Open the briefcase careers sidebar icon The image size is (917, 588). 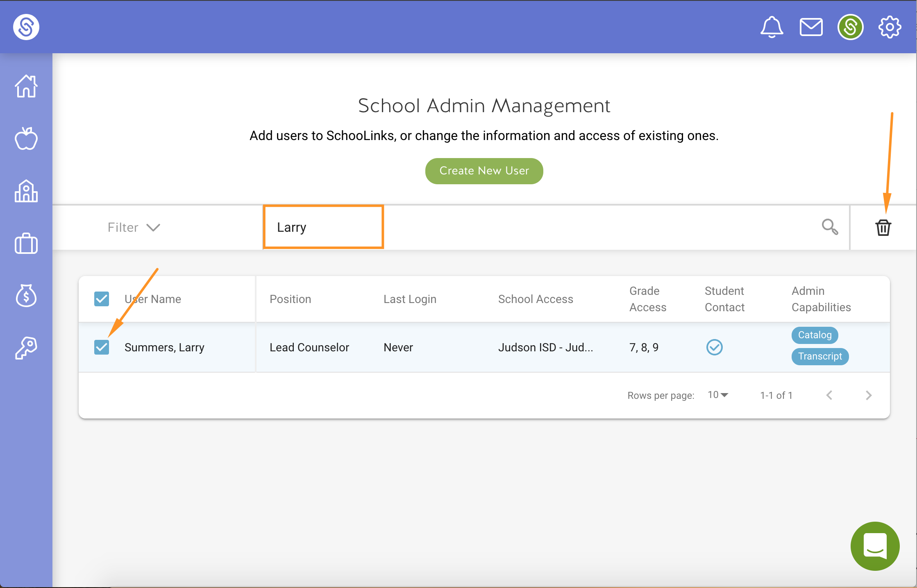pyautogui.click(x=26, y=243)
